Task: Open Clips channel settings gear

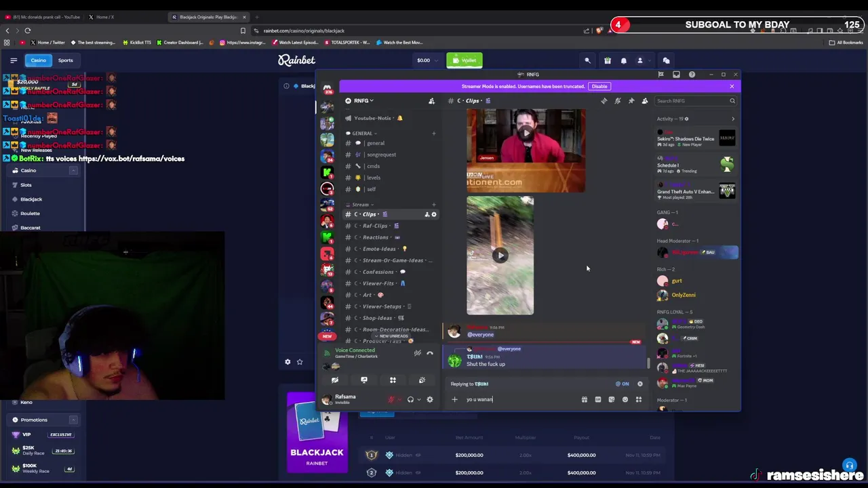Action: [434, 215]
